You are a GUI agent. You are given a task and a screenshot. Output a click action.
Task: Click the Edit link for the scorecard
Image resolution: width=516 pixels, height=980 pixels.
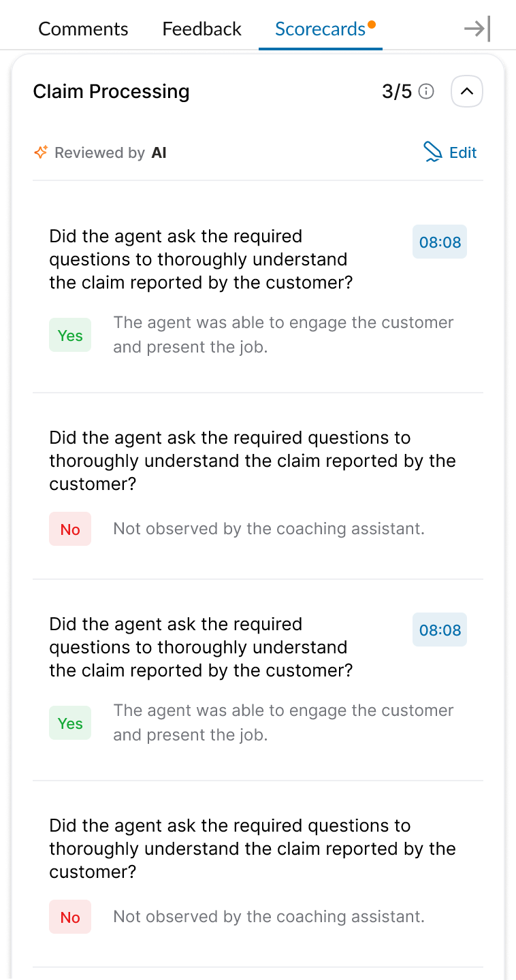click(x=463, y=152)
